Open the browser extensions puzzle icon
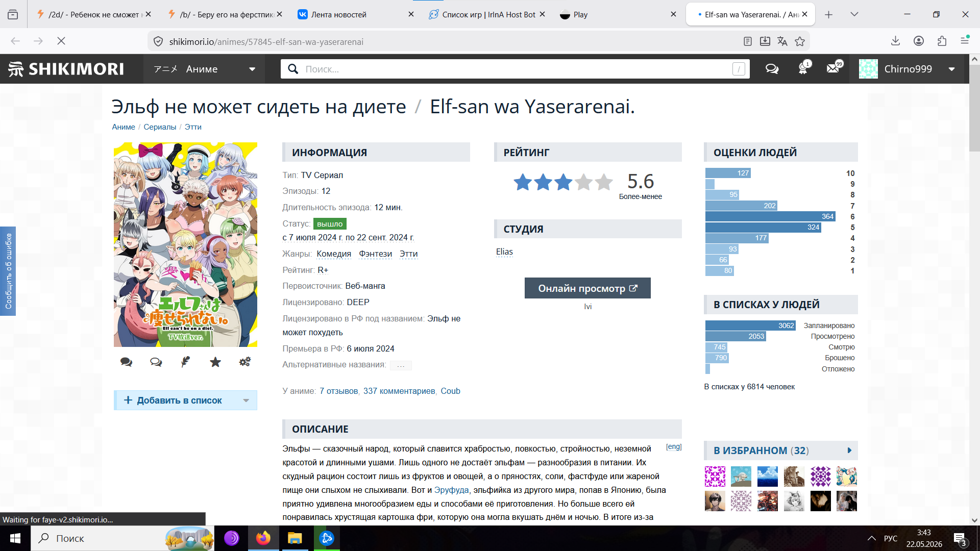Image resolution: width=980 pixels, height=551 pixels. [x=942, y=41]
